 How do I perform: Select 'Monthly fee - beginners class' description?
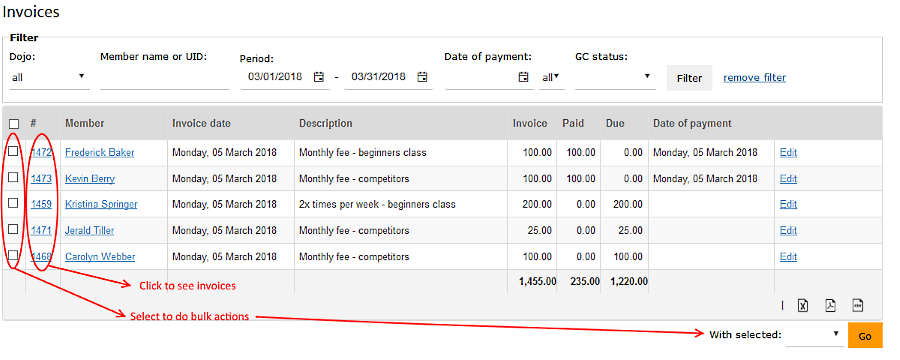click(363, 153)
